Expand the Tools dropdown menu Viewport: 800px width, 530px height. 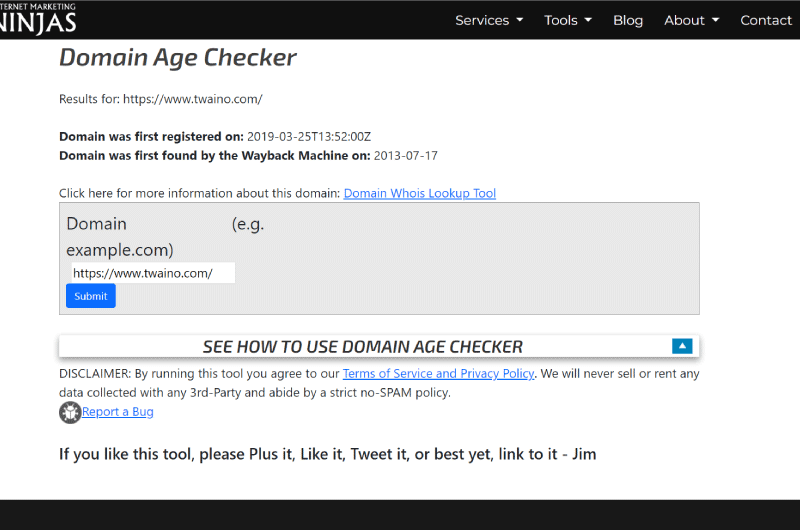point(568,20)
